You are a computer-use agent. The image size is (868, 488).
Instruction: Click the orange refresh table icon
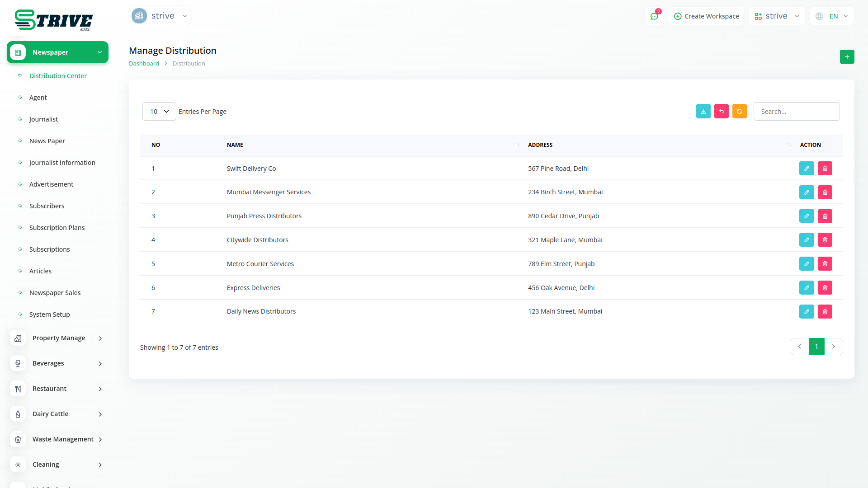pyautogui.click(x=739, y=111)
